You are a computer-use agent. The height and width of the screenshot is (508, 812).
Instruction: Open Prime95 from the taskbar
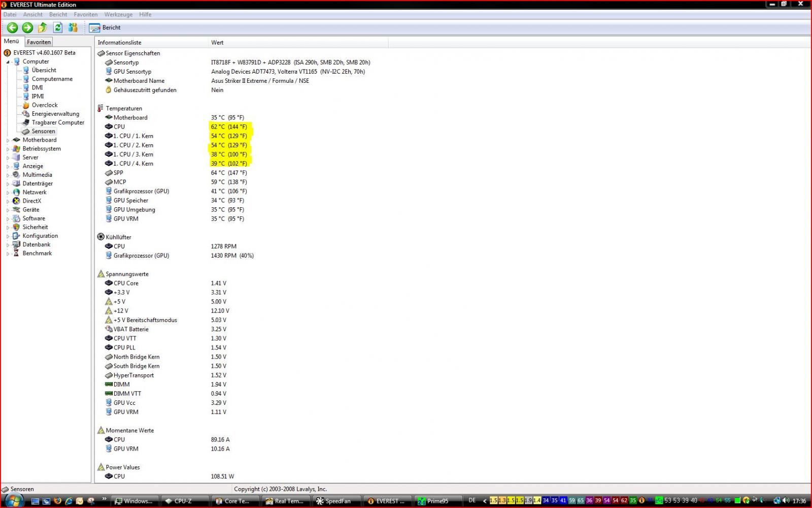click(x=438, y=501)
